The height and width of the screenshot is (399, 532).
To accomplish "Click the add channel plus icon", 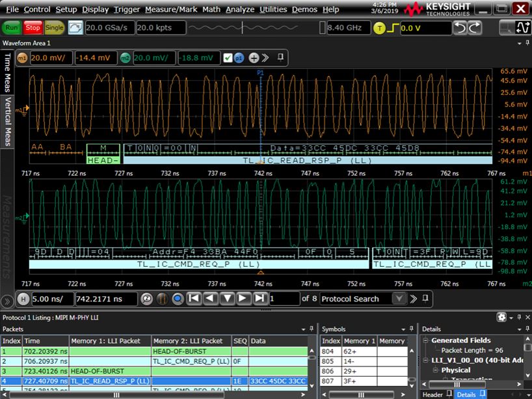I will coord(254,58).
